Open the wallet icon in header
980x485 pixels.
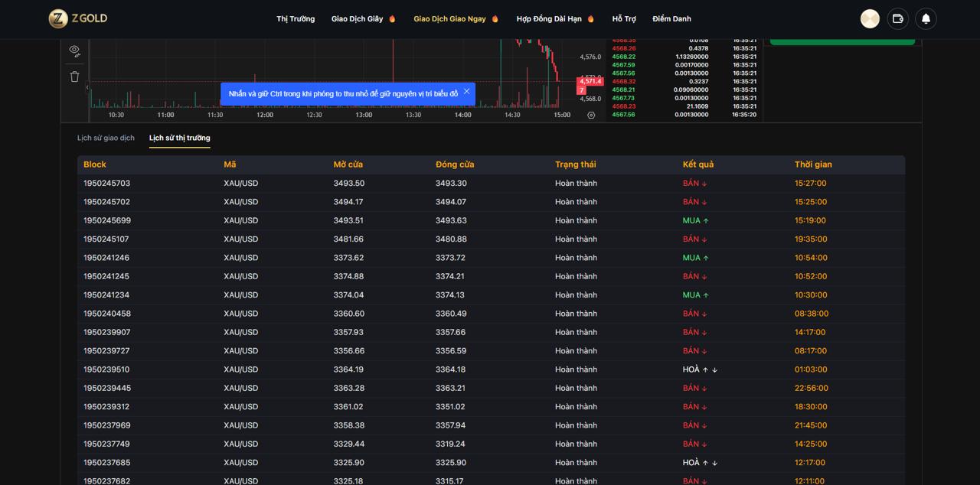(898, 19)
